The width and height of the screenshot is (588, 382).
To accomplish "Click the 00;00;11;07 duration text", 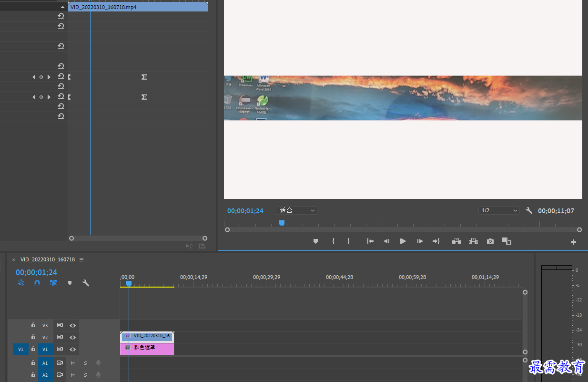I will click(556, 211).
